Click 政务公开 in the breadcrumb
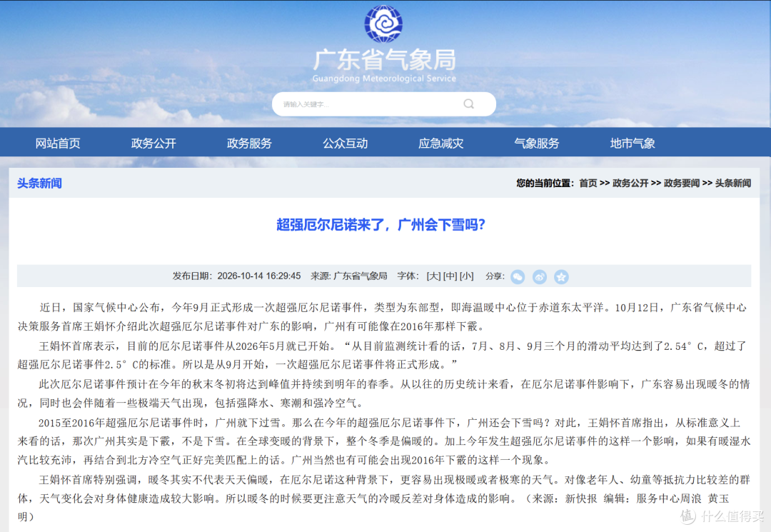Image resolution: width=771 pixels, height=532 pixels. click(630, 183)
